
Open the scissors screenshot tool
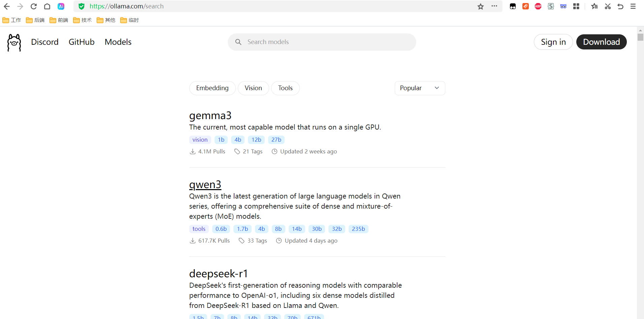tap(608, 6)
